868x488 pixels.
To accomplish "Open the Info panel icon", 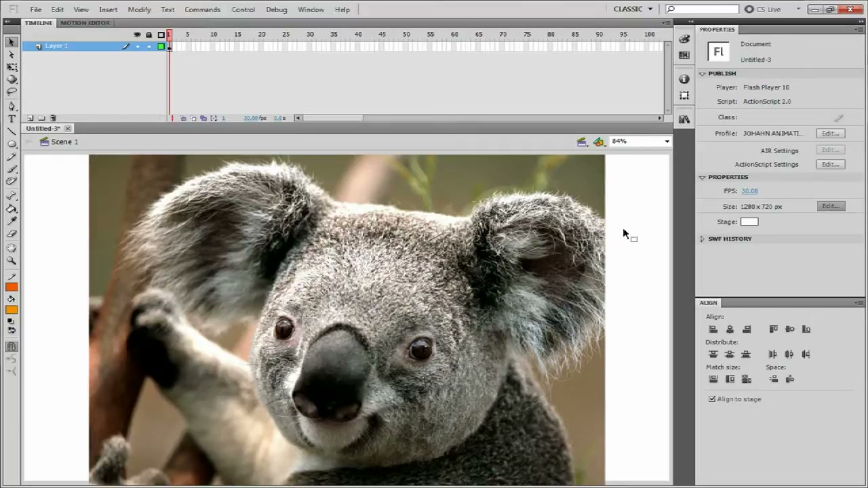I will pos(684,79).
